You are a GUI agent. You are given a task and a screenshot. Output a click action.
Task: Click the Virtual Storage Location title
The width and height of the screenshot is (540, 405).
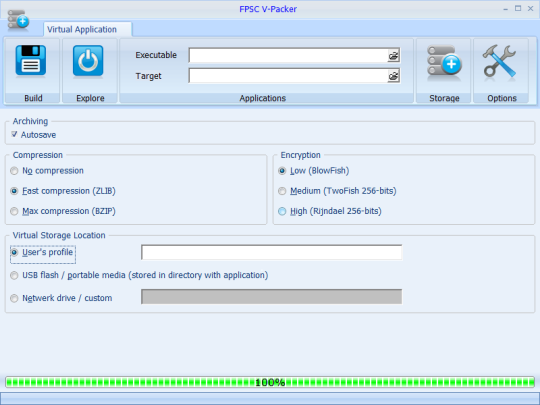59,235
